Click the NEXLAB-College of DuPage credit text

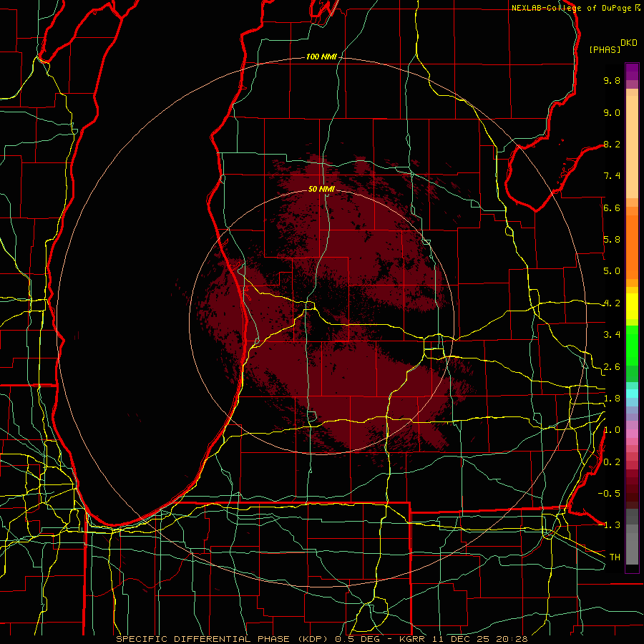click(x=572, y=8)
